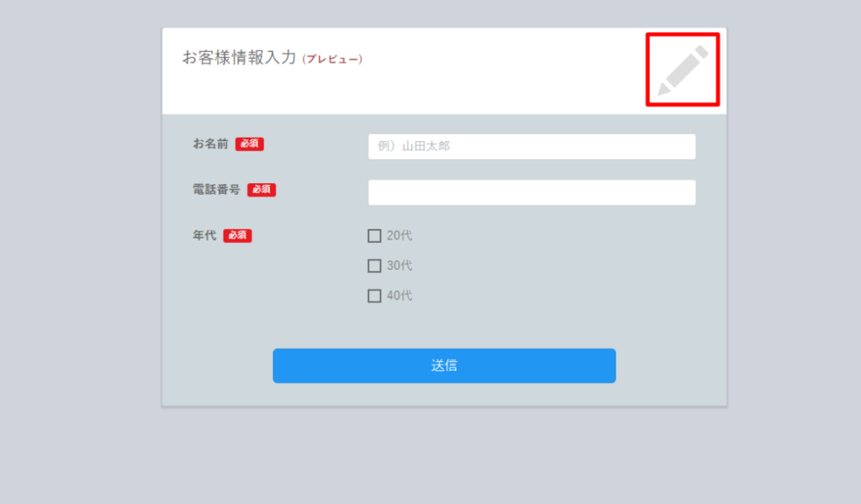This screenshot has height=504, width=861.
Task: Open the pencil edit icon
Action: [x=683, y=70]
